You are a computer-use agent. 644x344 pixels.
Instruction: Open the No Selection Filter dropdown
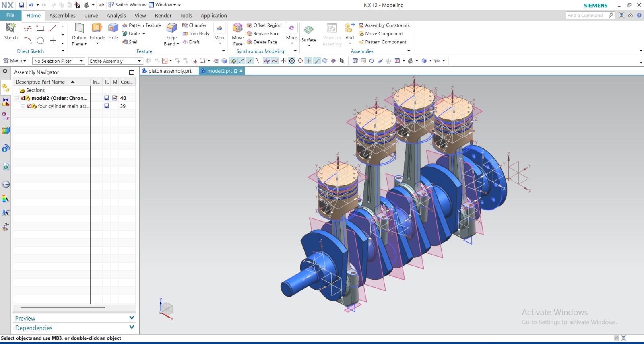[x=58, y=61]
